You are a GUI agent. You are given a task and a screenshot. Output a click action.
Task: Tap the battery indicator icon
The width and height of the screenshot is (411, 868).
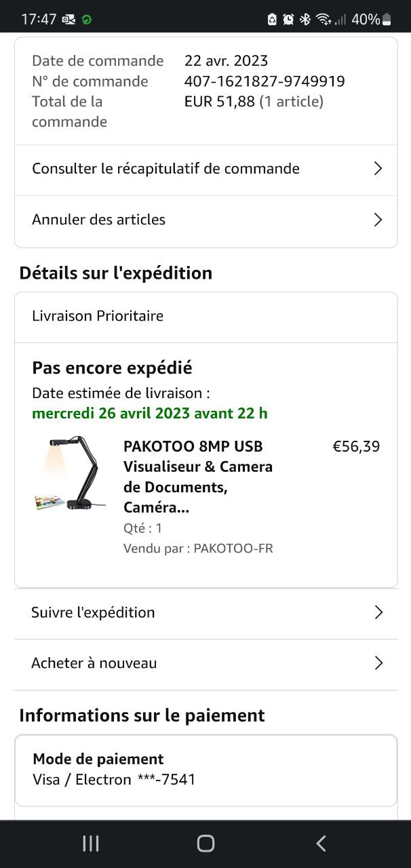pos(387,20)
